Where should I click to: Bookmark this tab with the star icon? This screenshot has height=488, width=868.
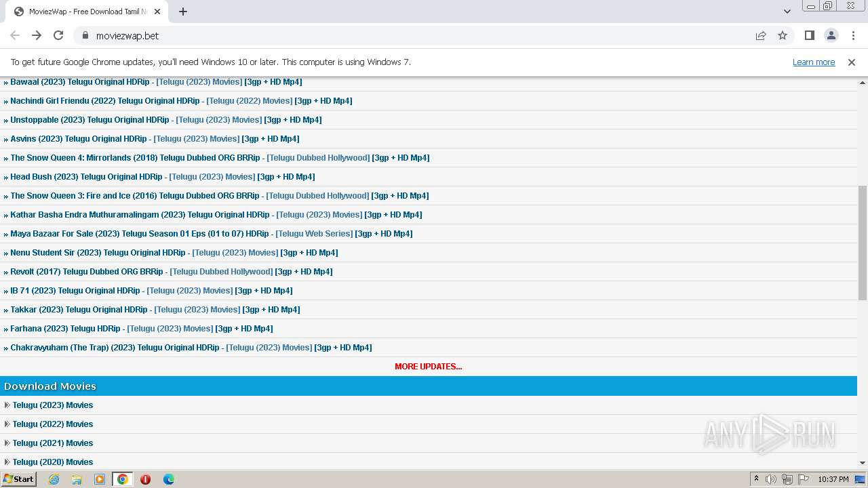[783, 35]
